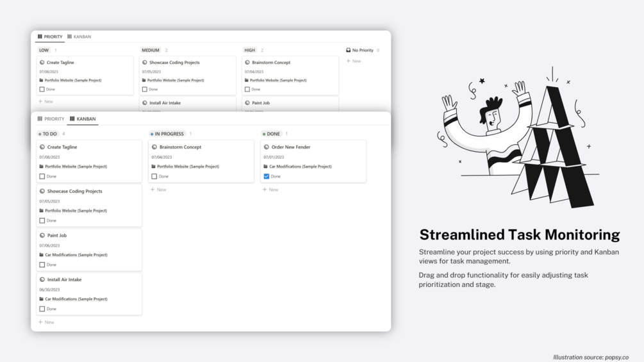Image resolution: width=644 pixels, height=362 pixels.
Task: Click board icon on front window PRIORITY tab
Action: coord(40,119)
